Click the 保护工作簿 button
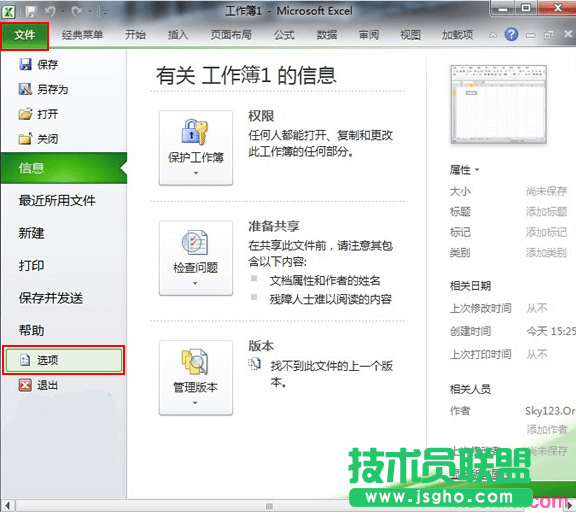The height and width of the screenshot is (513, 576). point(196,148)
